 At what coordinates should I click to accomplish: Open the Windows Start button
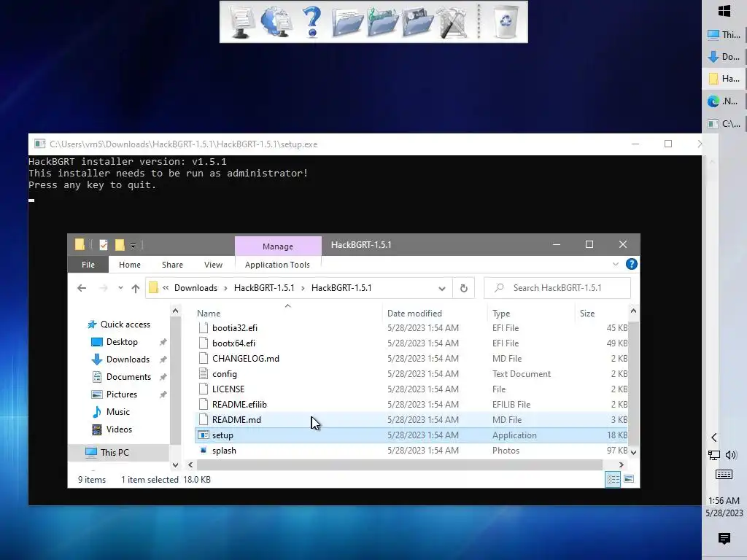[x=724, y=11]
